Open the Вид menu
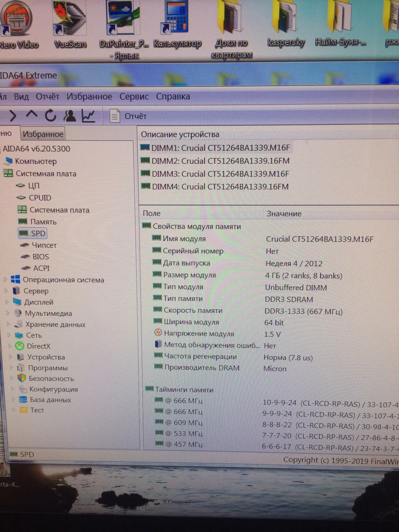The height and width of the screenshot is (532, 399). 21,97
